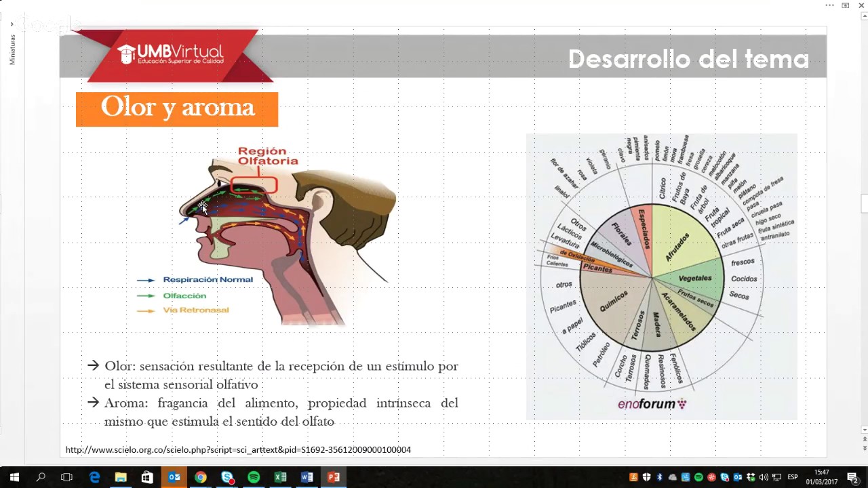Click 'Aroma: fragancia del alimento' bullet text
This screenshot has height=488, width=868.
281,412
